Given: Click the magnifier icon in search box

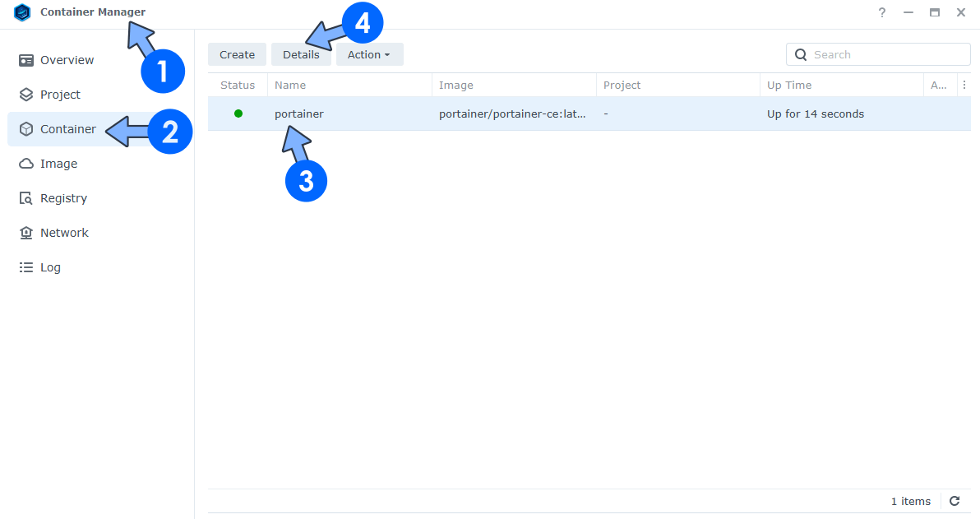Looking at the screenshot, I should [801, 55].
